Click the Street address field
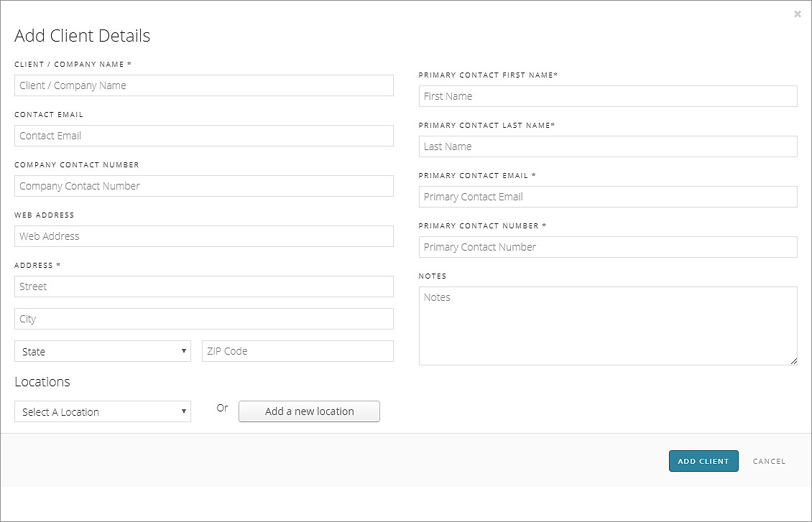Image resolution: width=812 pixels, height=522 pixels. (203, 286)
